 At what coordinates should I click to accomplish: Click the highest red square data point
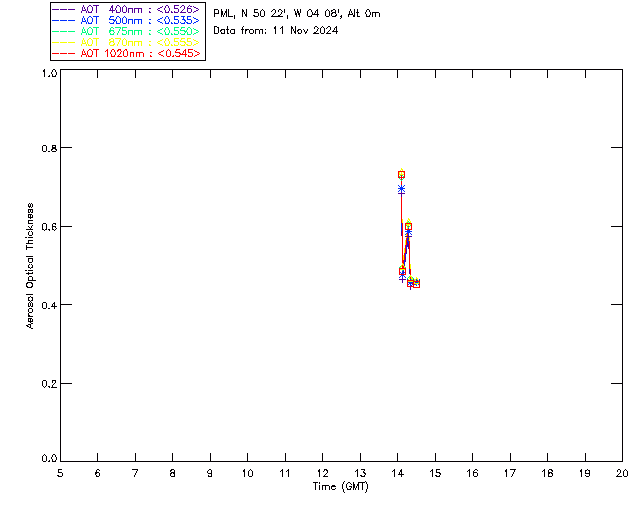401,175
